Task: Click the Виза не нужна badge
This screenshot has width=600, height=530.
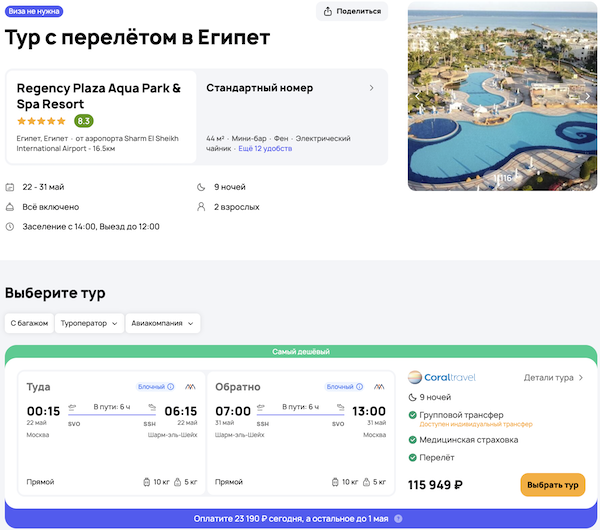Action: tap(34, 11)
